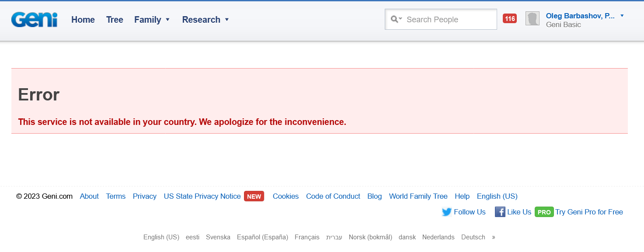Click the red NEW badge

(254, 197)
